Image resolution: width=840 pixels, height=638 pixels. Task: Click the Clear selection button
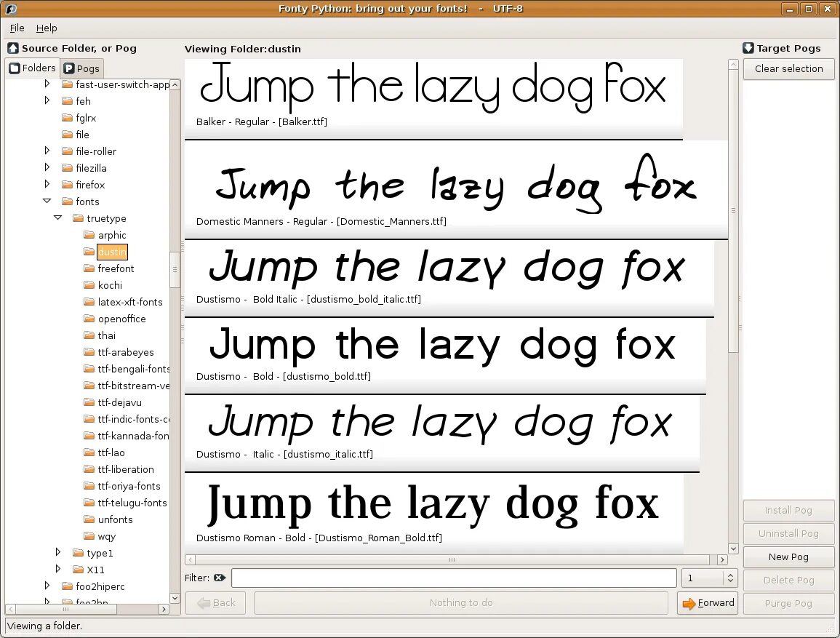[x=788, y=68]
